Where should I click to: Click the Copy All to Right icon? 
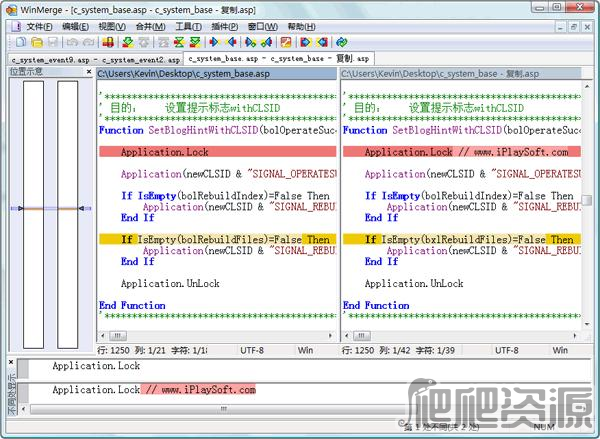click(x=306, y=42)
